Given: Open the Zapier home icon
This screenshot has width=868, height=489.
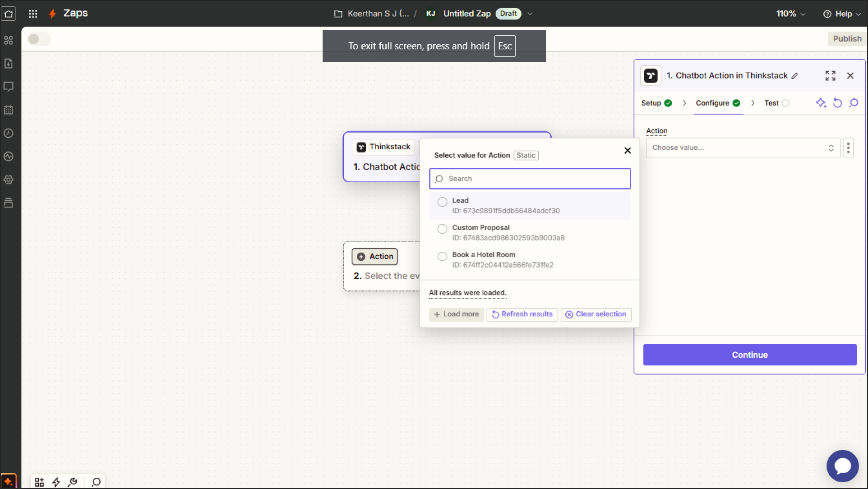Looking at the screenshot, I should [9, 14].
